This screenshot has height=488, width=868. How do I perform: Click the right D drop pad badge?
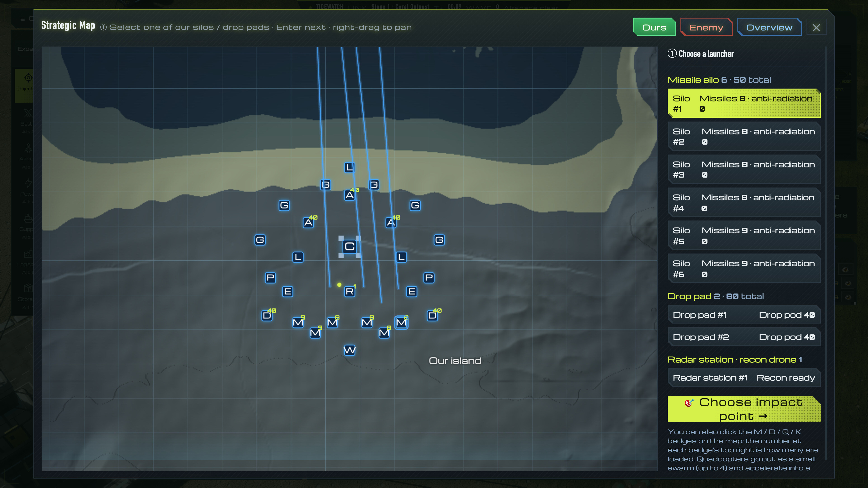432,316
